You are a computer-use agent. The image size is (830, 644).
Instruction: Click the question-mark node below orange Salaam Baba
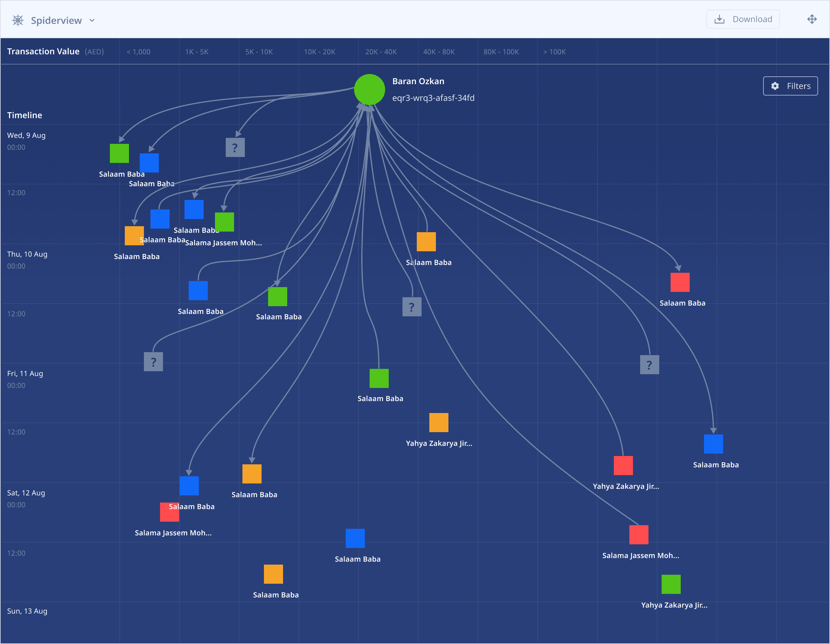[x=412, y=306]
